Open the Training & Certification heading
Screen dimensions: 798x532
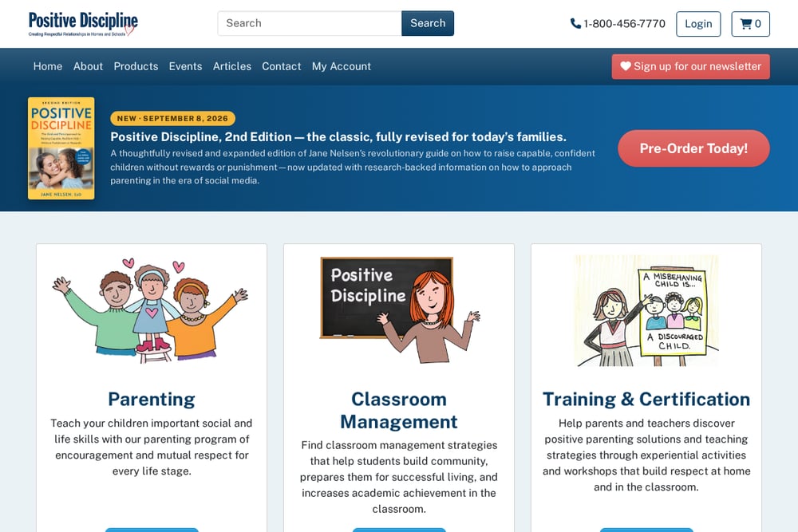pyautogui.click(x=646, y=400)
